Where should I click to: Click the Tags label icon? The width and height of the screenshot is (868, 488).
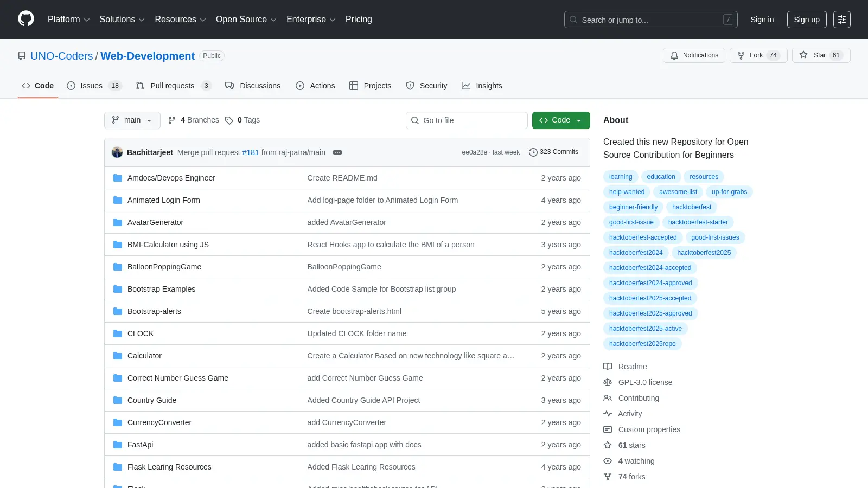tap(229, 120)
